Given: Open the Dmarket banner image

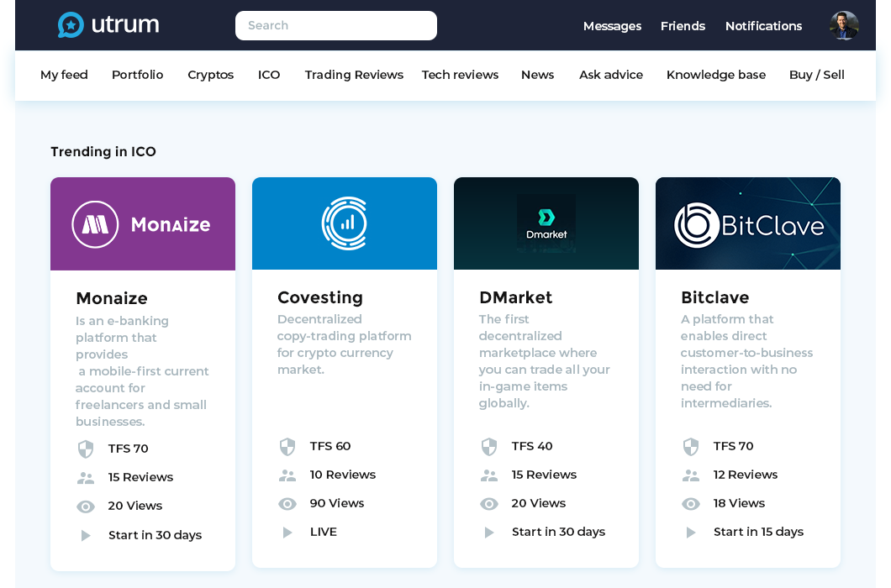Looking at the screenshot, I should pos(546,223).
